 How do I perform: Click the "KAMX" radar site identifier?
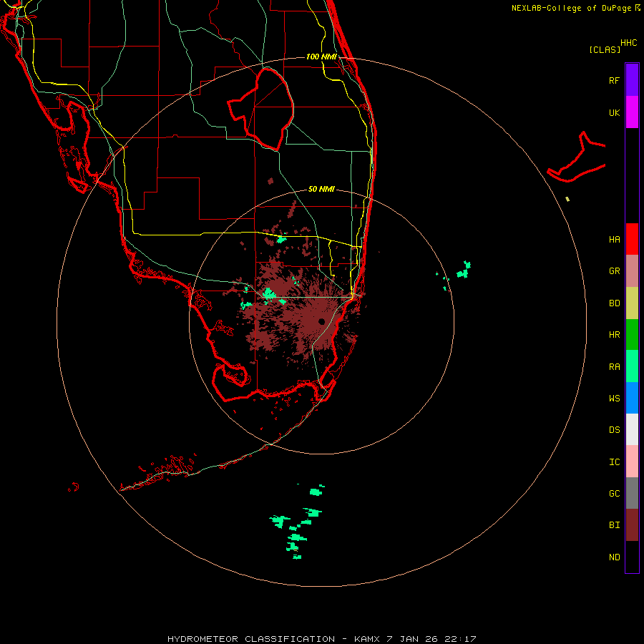(367, 639)
